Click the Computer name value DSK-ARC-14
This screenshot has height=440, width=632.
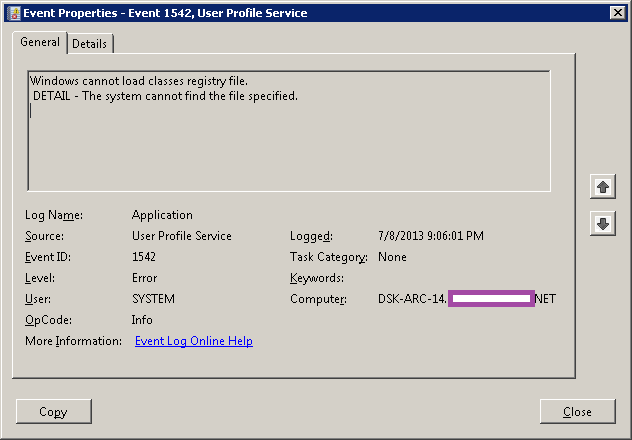pyautogui.click(x=412, y=299)
